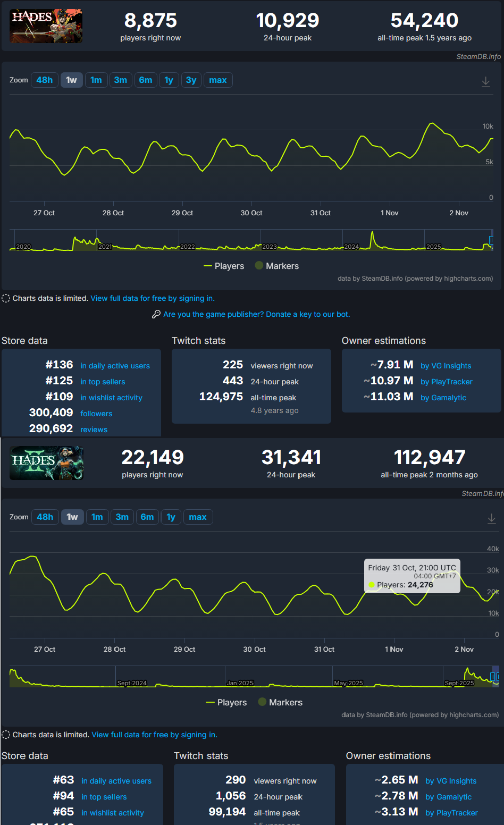Screen dimensions: 504x825
Task: Open Hades followers link
Action: [96, 414]
